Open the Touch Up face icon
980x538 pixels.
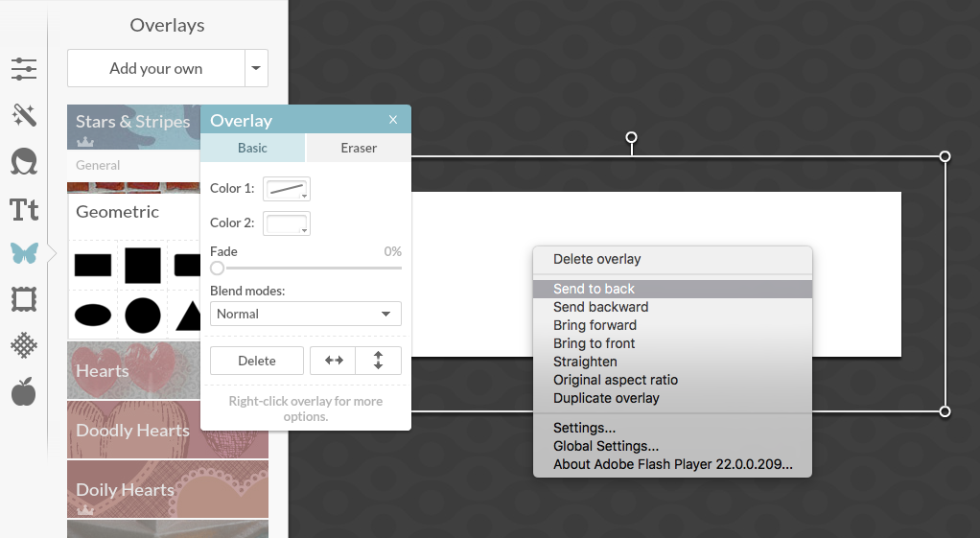pos(24,161)
